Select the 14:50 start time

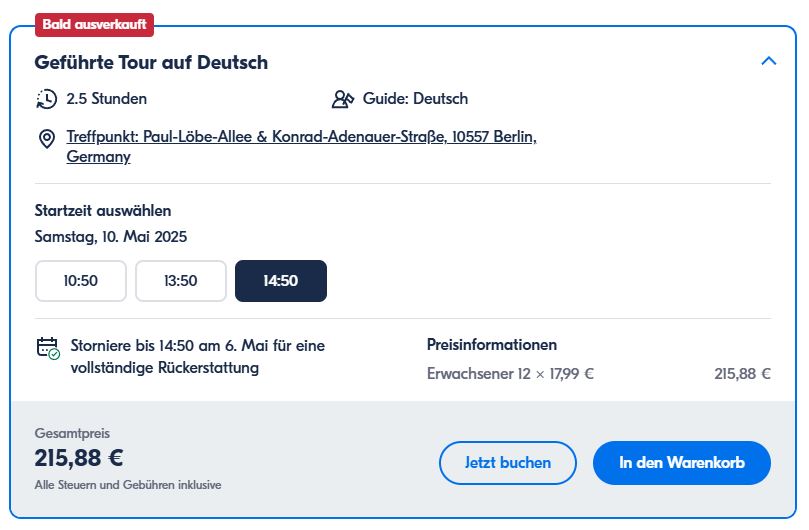coord(281,281)
